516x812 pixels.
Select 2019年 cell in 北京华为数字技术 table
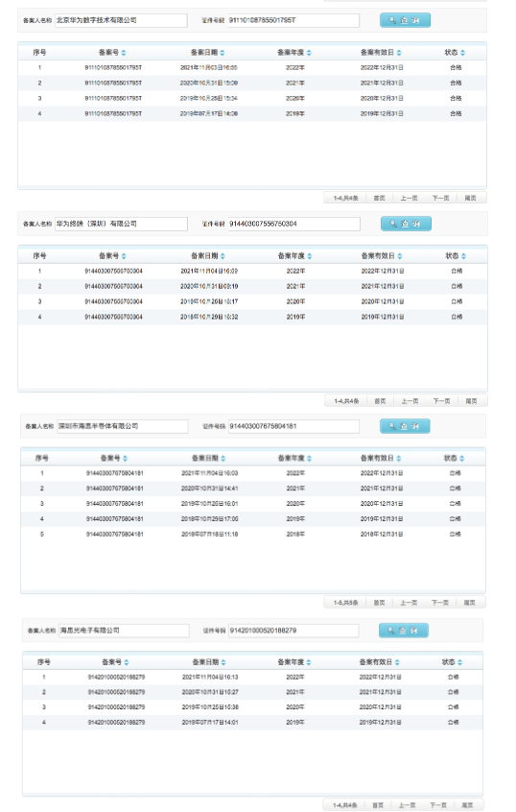[295, 113]
